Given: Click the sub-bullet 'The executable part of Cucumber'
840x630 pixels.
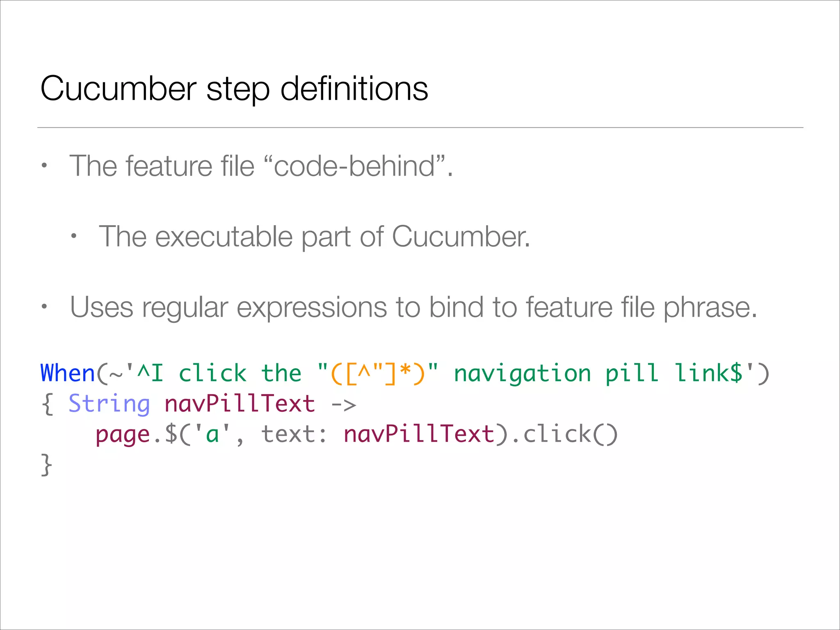Looking at the screenshot, I should pos(314,237).
